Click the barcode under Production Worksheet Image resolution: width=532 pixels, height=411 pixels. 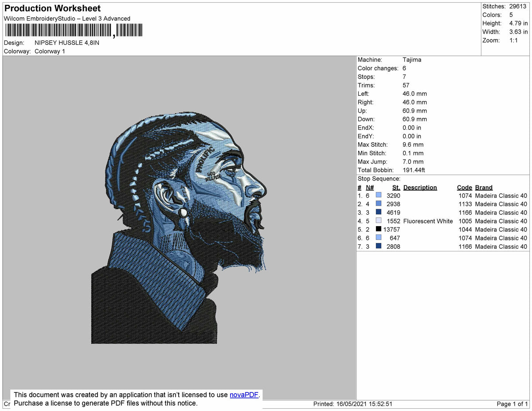pyautogui.click(x=73, y=30)
